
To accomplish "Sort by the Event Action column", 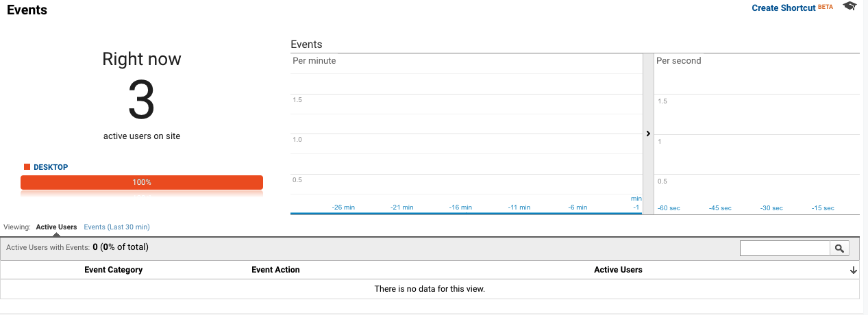I will pos(275,270).
